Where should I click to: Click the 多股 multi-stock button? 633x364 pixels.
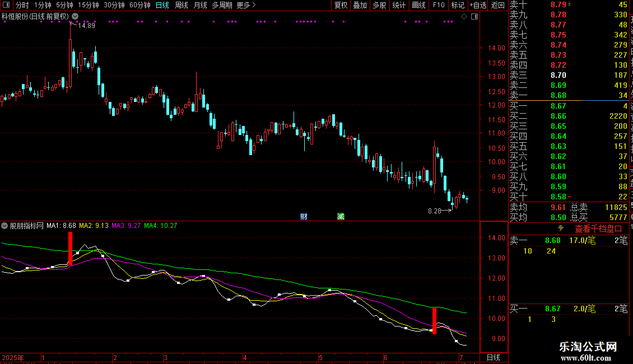(x=379, y=5)
